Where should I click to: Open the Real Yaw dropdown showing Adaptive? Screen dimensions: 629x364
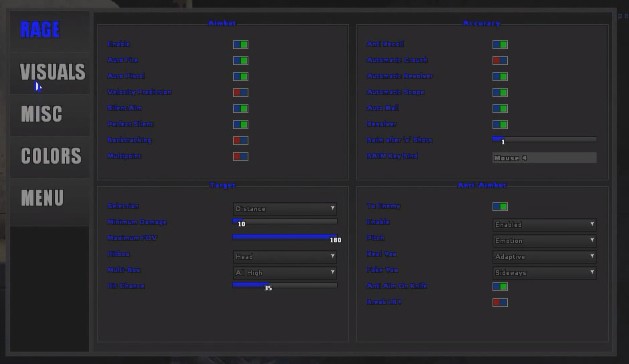pos(544,256)
